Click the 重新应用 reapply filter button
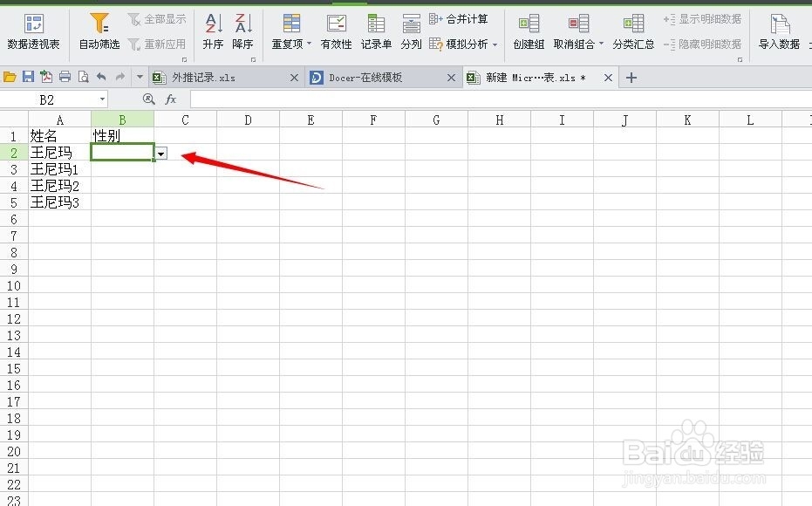Screen dimensions: 812x506 coord(157,44)
